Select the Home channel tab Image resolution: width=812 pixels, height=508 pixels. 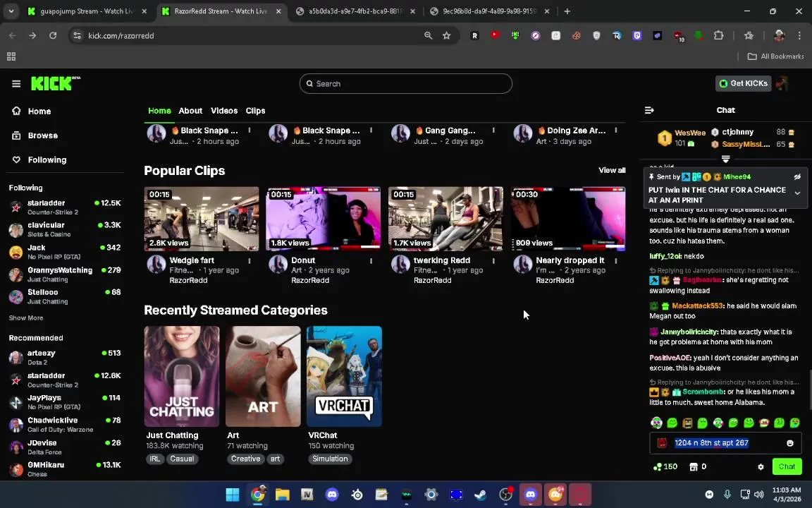[159, 110]
